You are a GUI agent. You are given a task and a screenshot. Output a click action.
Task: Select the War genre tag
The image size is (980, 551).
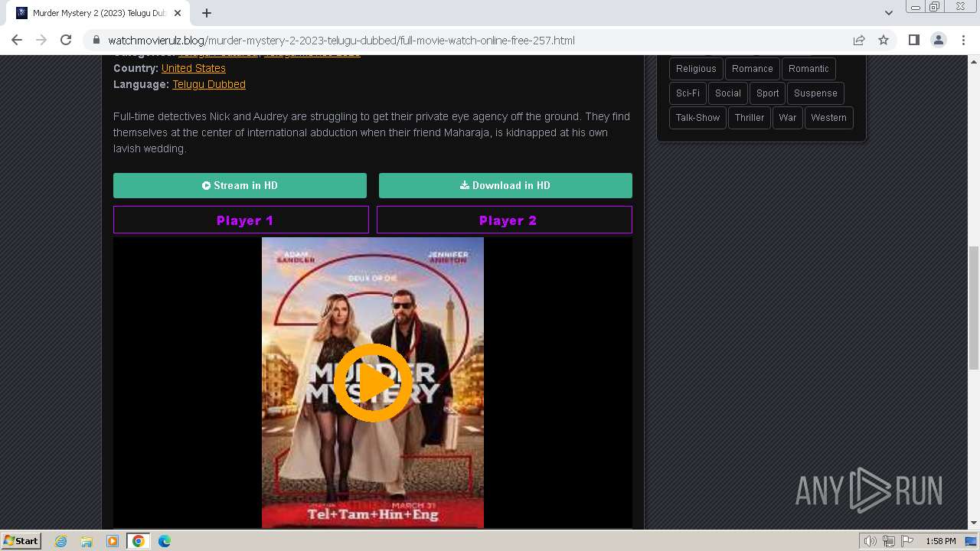pos(788,118)
